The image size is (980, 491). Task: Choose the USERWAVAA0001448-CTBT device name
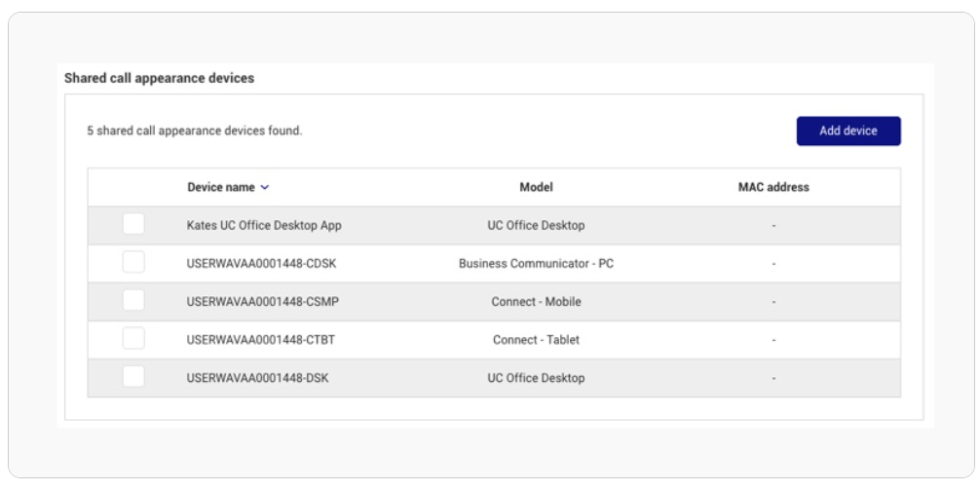tap(261, 340)
